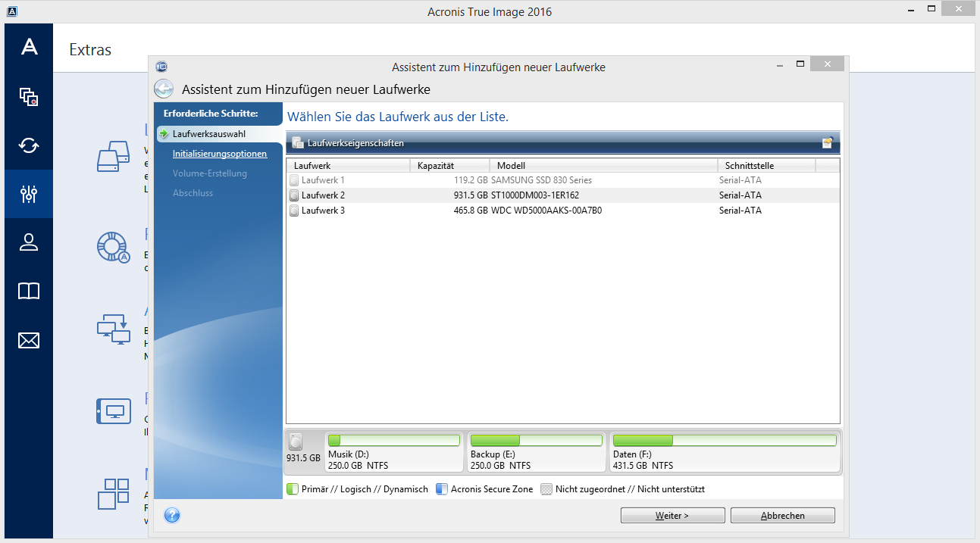The image size is (980, 543).
Task: Open the Account person icon
Action: pyautogui.click(x=29, y=242)
